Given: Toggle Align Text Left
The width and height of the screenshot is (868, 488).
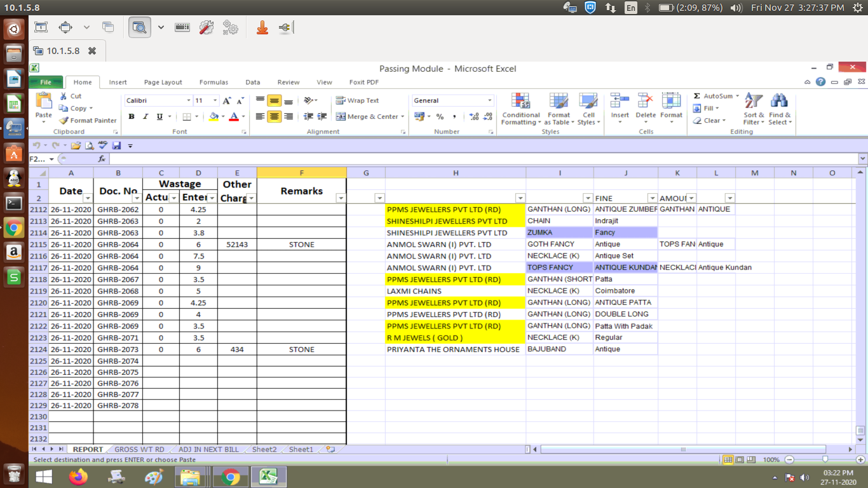Looking at the screenshot, I should coord(260,116).
